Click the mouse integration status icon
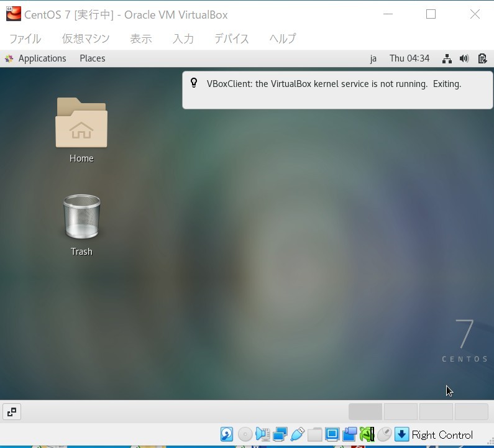This screenshot has height=448, width=494. 385,434
